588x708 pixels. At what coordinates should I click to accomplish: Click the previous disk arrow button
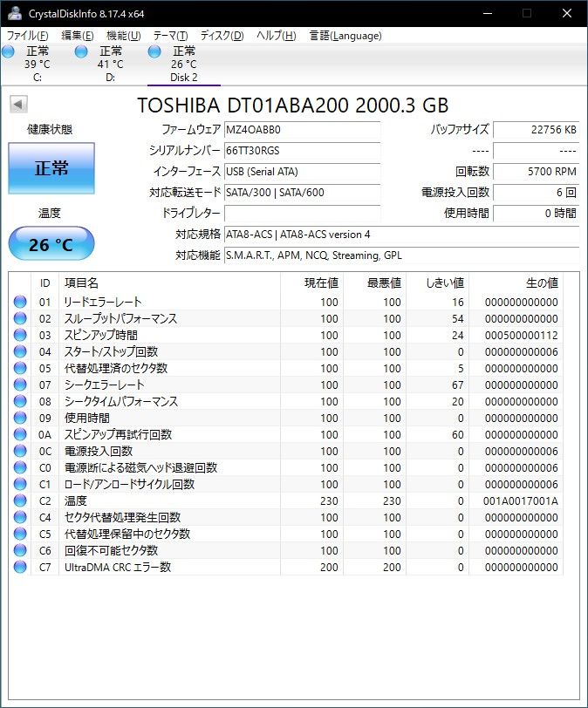(18, 105)
